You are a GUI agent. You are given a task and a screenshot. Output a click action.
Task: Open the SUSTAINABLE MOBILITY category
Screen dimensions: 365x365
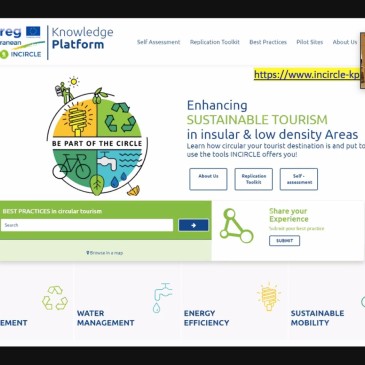click(317, 318)
